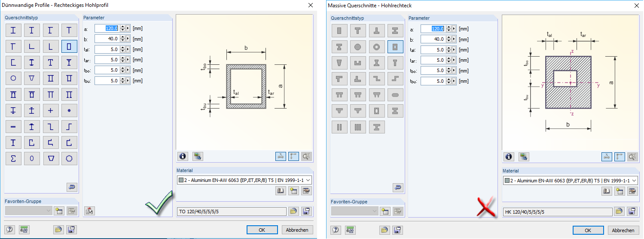Click the a: value field in thin-walled dialog
The image size is (644, 239).
pos(107,28)
